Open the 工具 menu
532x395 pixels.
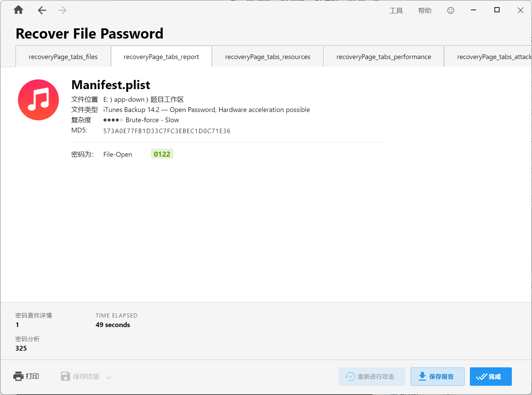(396, 11)
